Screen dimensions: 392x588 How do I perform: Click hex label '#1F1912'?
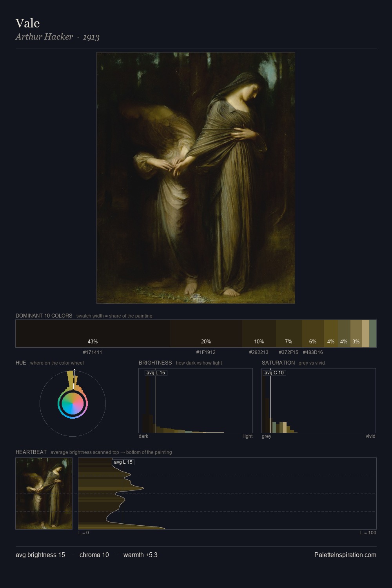206,352
